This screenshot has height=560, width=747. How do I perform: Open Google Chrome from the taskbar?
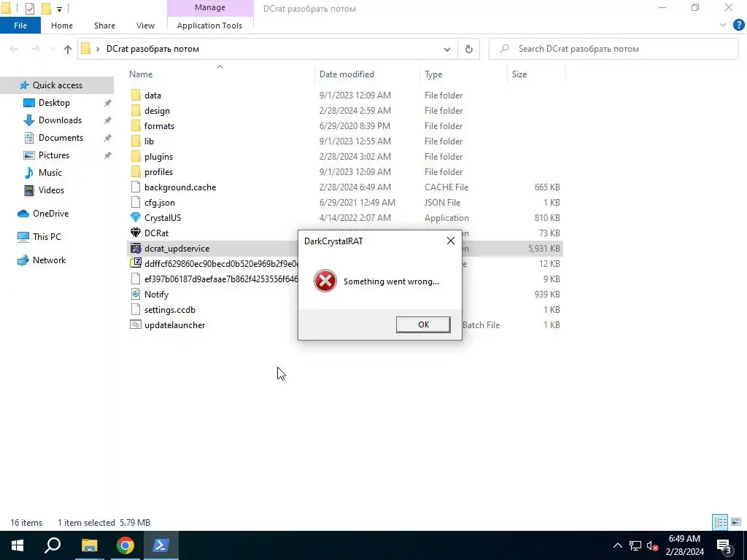click(125, 545)
